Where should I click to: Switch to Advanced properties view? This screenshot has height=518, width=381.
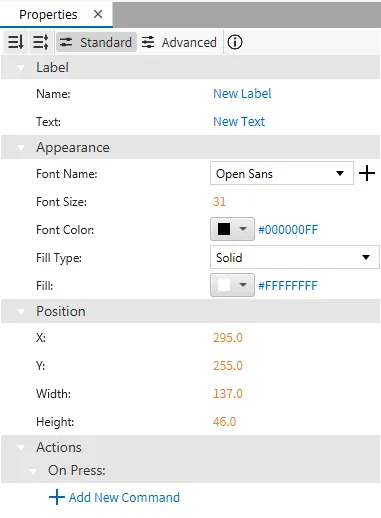coord(179,42)
